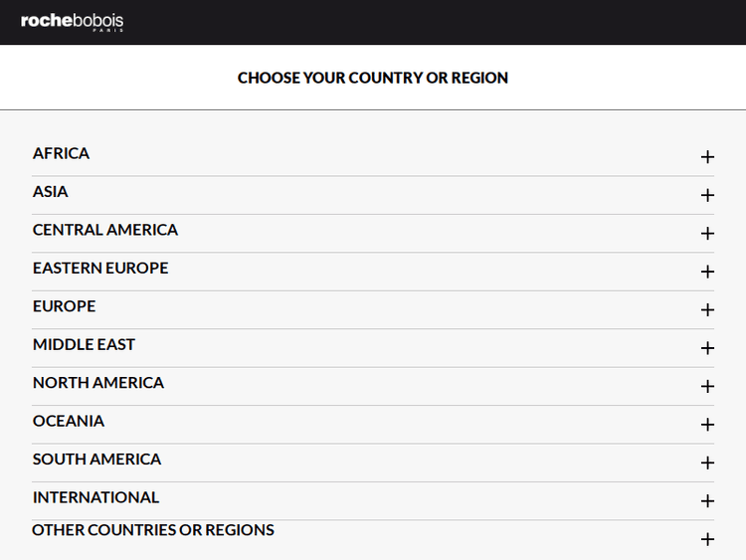Click the plus icon for Eastern Europe
Image resolution: width=746 pixels, height=560 pixels.
point(707,272)
